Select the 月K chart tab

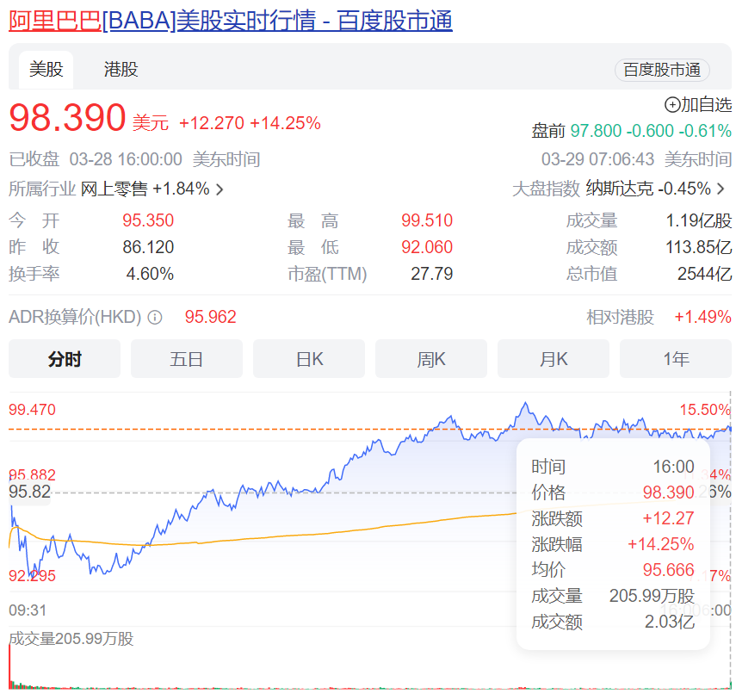click(554, 359)
